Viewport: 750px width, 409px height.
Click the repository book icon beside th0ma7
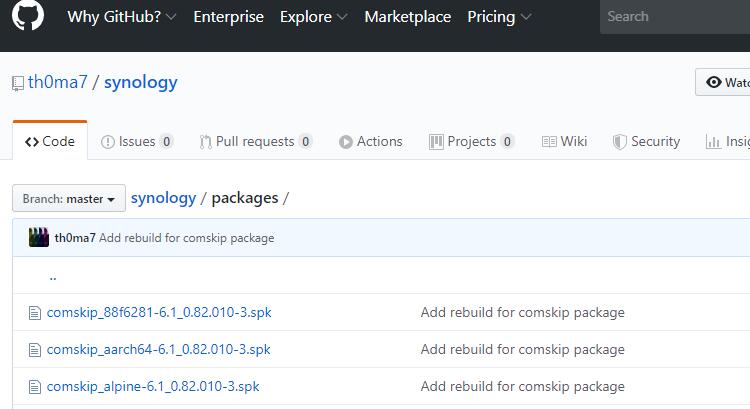pyautogui.click(x=17, y=83)
